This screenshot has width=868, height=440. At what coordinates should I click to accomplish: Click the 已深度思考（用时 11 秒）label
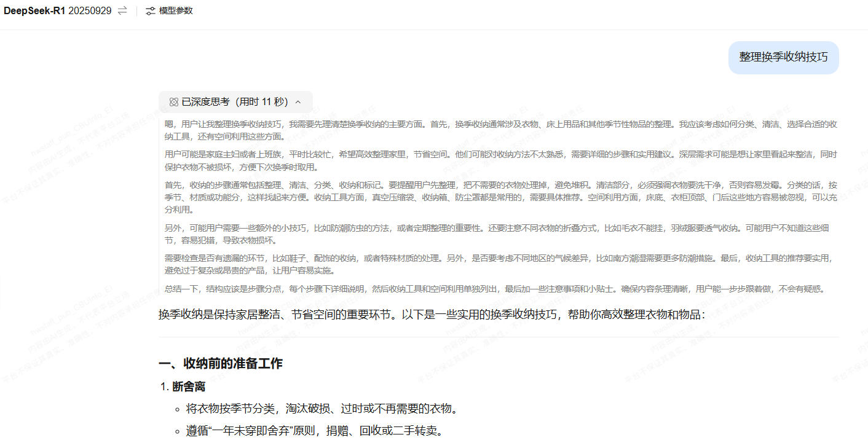[x=235, y=102]
